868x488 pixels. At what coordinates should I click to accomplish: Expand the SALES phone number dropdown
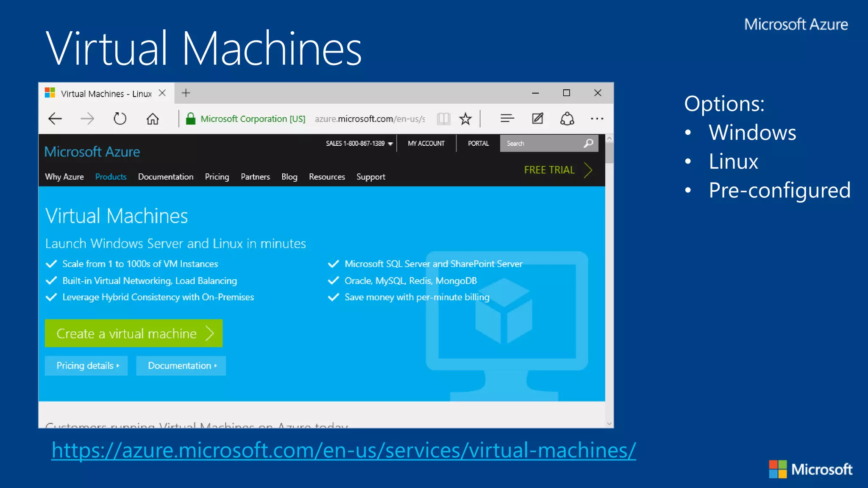coord(390,144)
